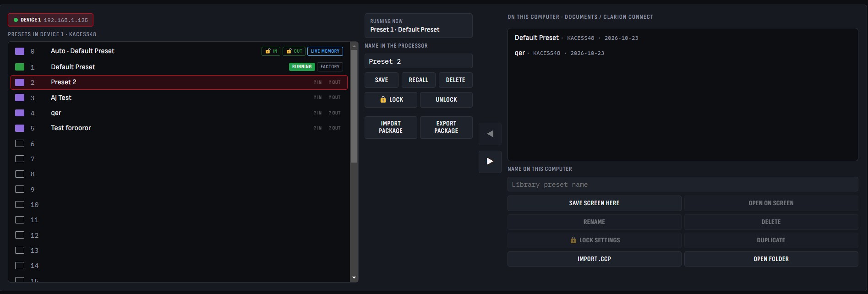Click Delete next to the Recall button
Viewport: 868px width, 294px height.
click(x=456, y=80)
